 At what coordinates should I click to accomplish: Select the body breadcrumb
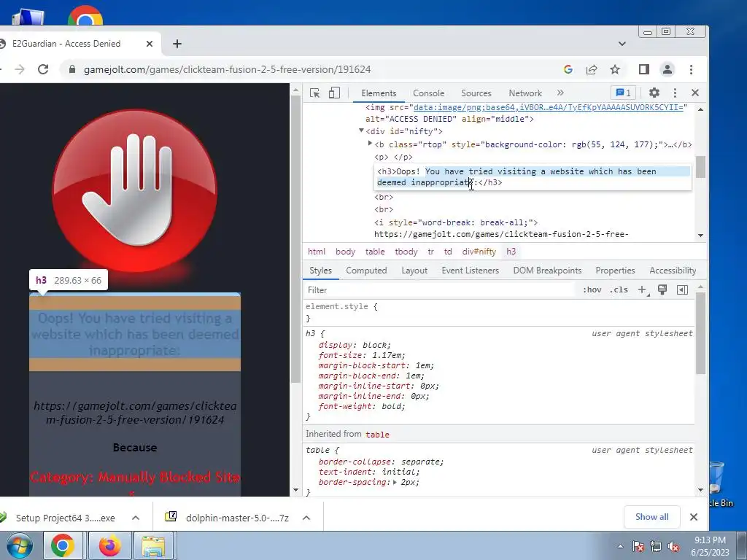tap(345, 252)
